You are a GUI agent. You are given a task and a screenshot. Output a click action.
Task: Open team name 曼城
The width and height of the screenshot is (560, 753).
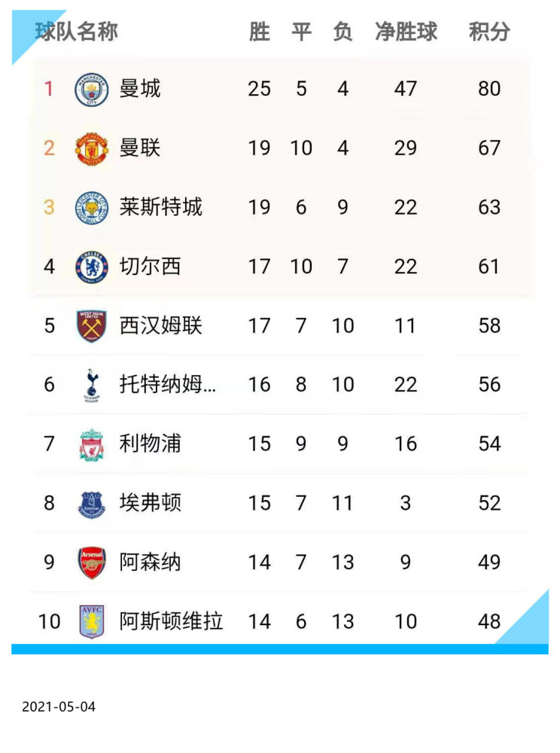(x=140, y=89)
